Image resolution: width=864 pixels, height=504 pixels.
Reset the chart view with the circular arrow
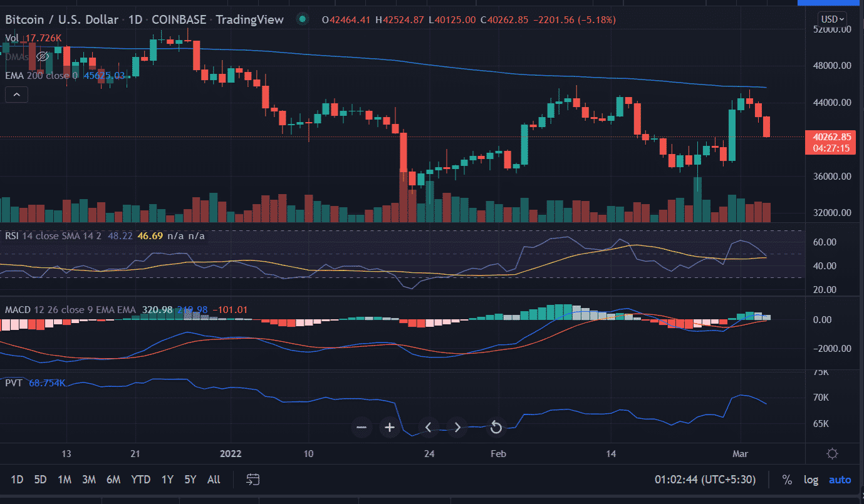496,428
